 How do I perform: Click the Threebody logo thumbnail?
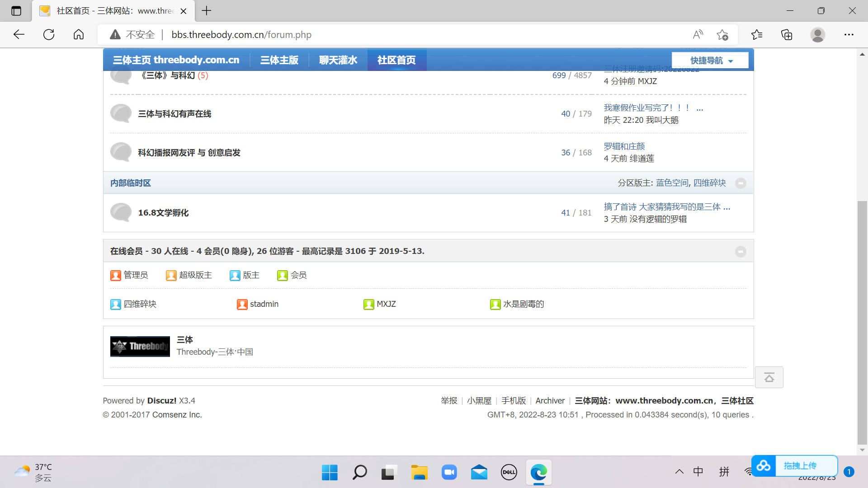click(140, 346)
